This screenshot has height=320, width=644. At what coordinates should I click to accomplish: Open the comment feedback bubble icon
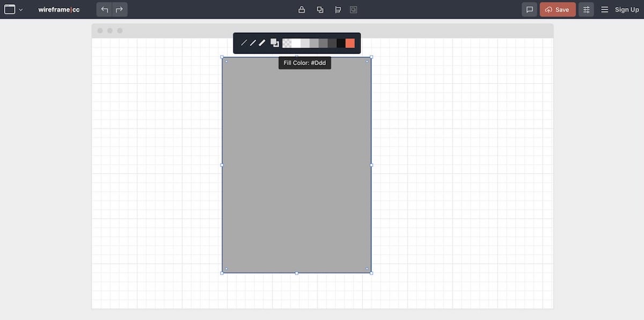click(x=529, y=9)
